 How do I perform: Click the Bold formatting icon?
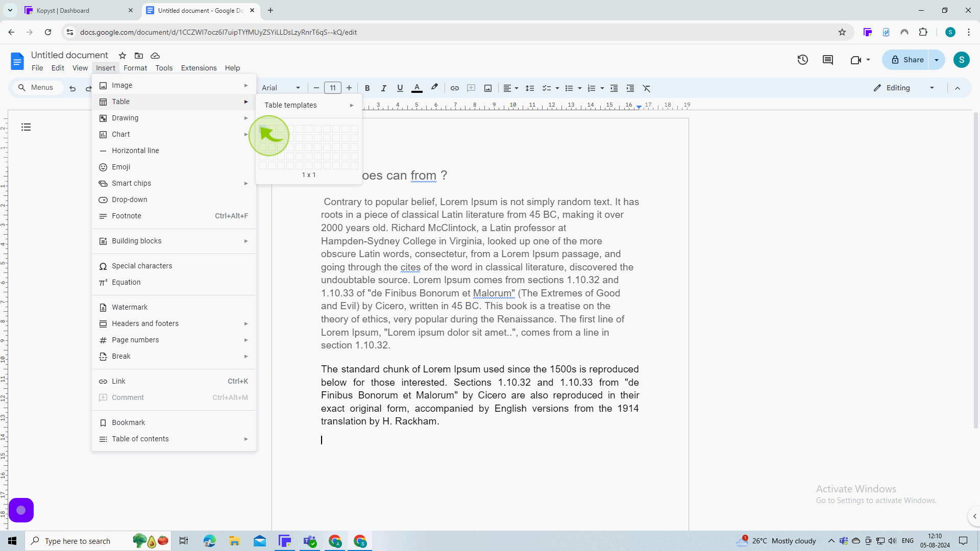(367, 88)
